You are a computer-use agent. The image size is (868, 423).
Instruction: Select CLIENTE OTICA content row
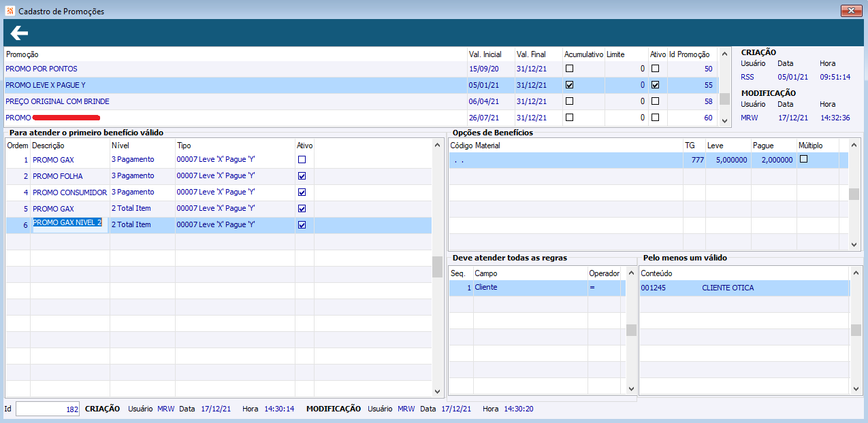pos(744,288)
